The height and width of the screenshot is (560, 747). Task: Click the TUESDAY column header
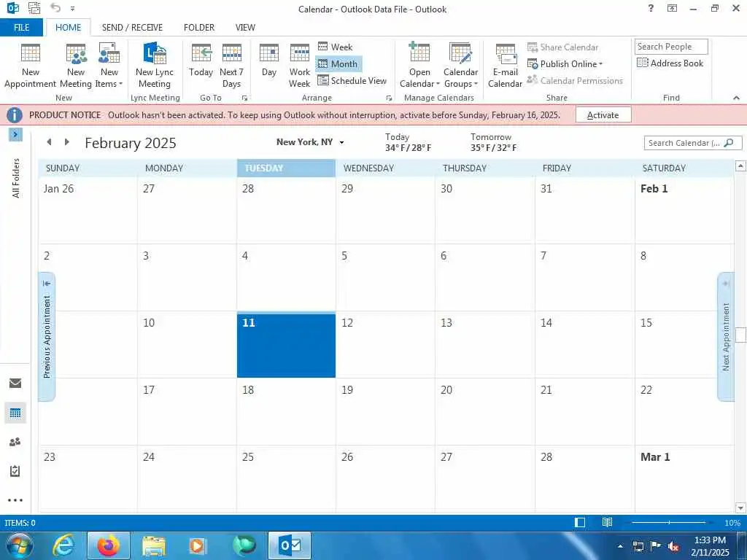point(286,168)
